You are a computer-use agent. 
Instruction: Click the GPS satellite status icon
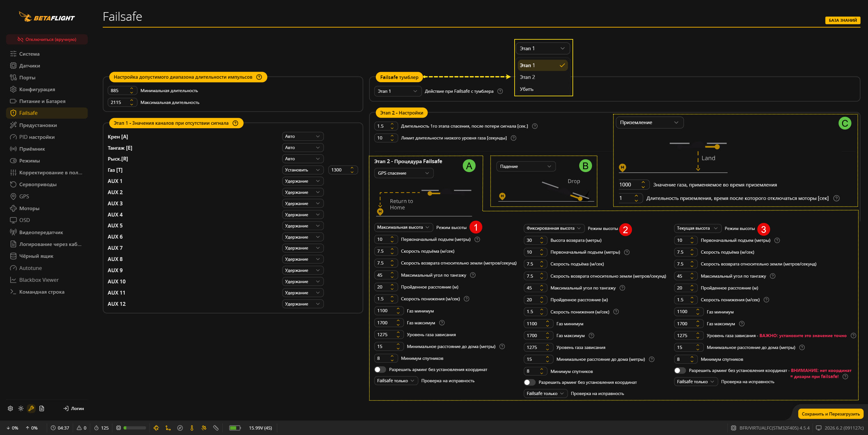[204, 428]
